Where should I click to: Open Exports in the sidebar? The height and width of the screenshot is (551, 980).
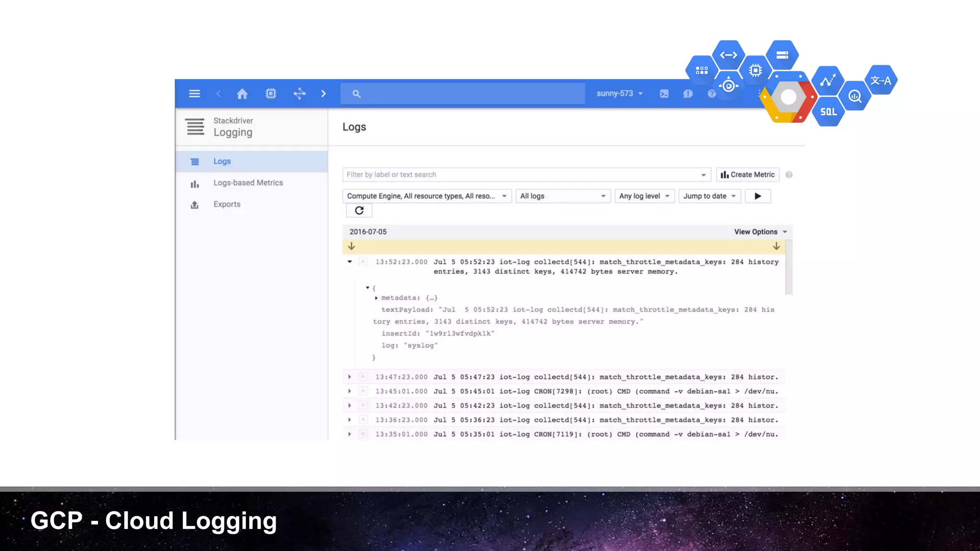coord(227,204)
